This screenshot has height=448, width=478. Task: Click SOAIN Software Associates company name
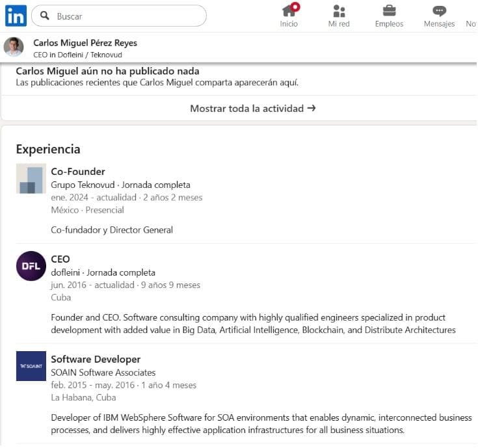[x=103, y=373]
